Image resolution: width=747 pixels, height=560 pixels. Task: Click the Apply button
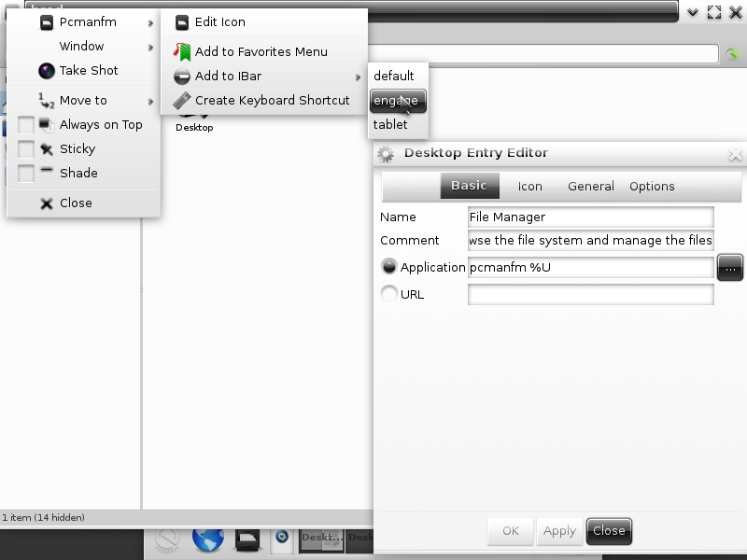pyautogui.click(x=559, y=531)
